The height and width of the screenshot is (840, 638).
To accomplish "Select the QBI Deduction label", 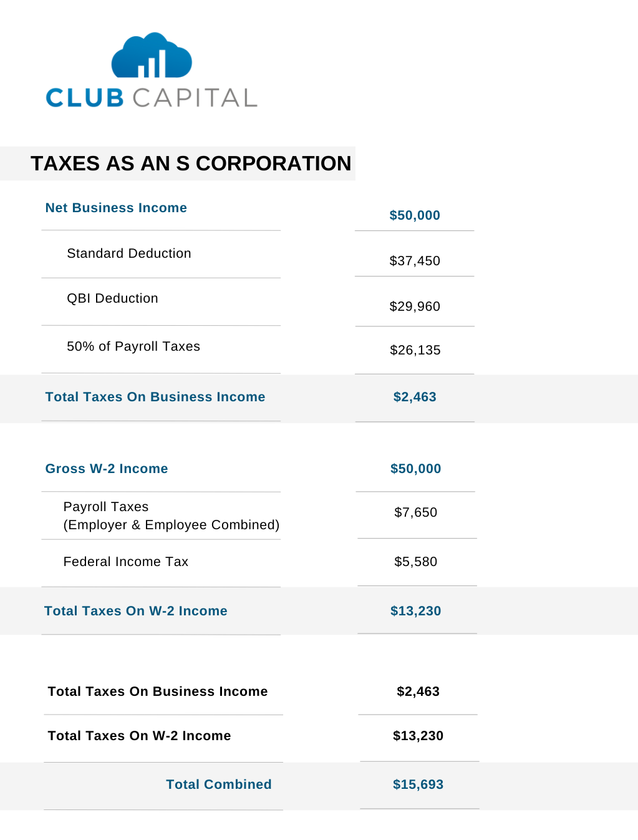I will pos(112,298).
